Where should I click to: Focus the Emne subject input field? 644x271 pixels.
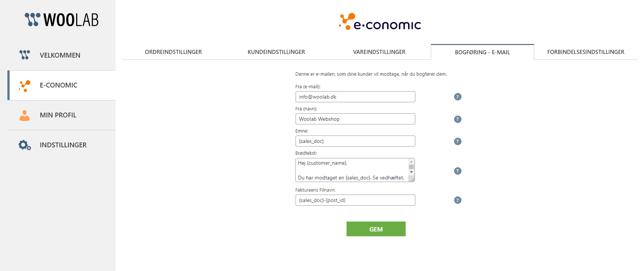click(x=355, y=141)
